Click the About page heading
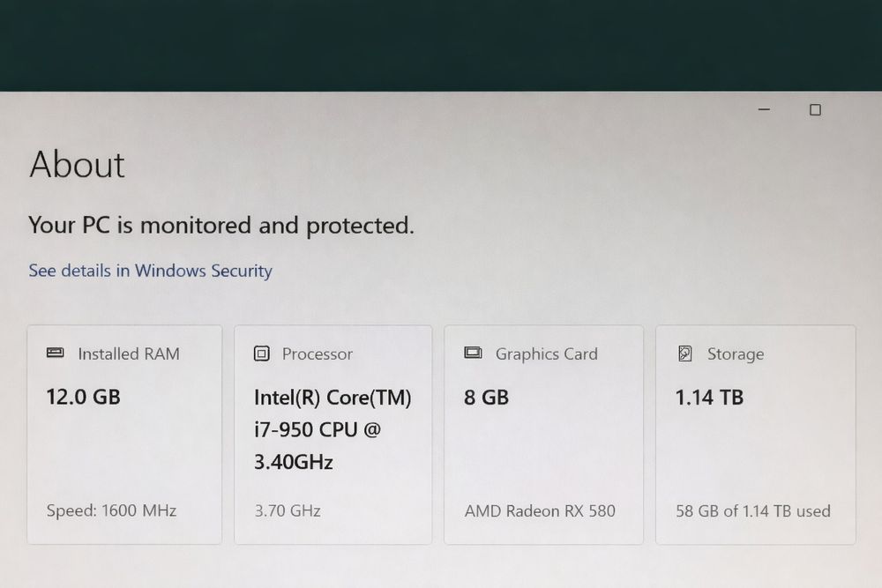The width and height of the screenshot is (882, 588). [x=78, y=165]
